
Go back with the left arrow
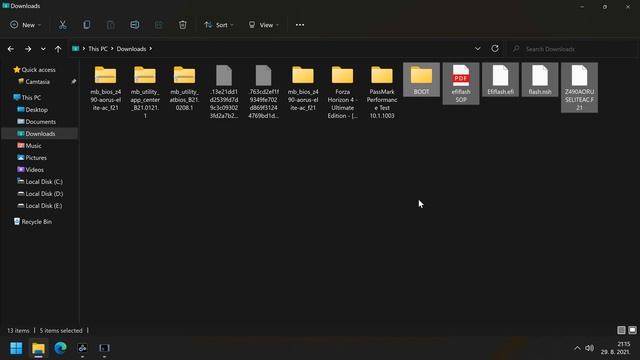pyautogui.click(x=11, y=49)
